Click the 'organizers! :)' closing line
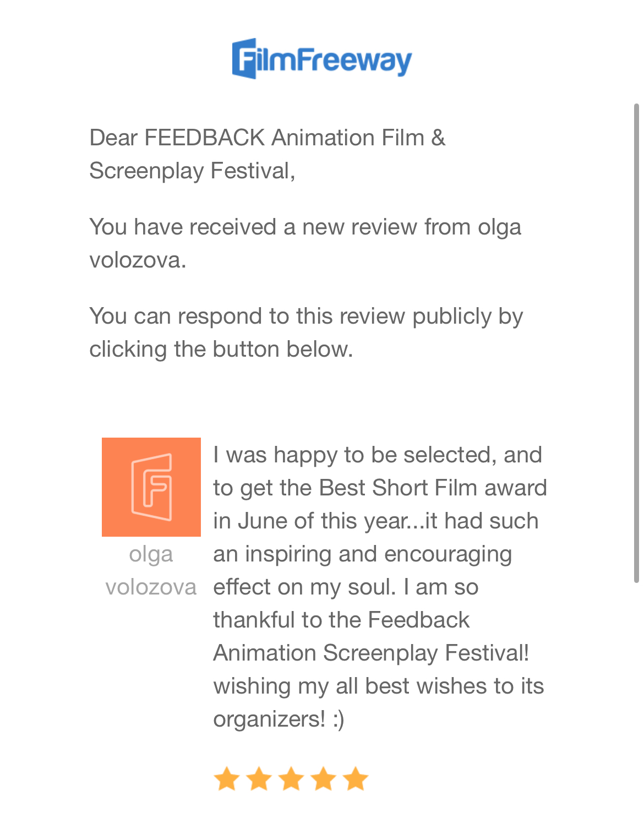 (279, 719)
